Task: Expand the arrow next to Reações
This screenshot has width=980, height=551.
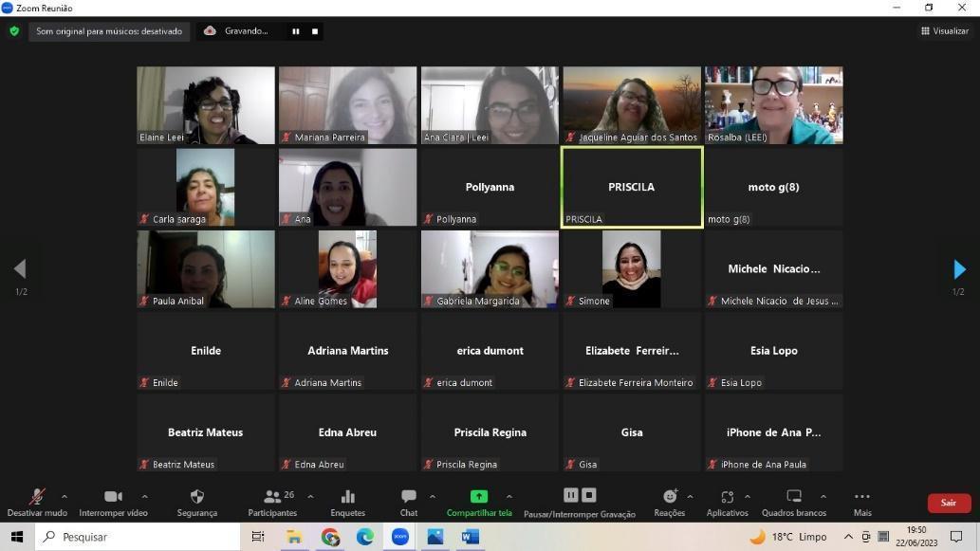Action: [690, 497]
